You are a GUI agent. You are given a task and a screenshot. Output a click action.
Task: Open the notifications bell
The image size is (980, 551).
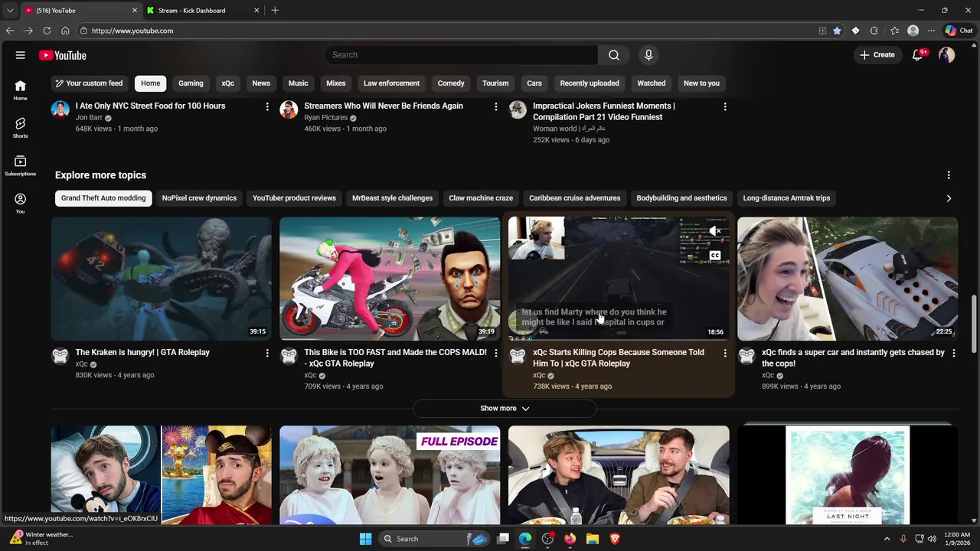pyautogui.click(x=917, y=55)
